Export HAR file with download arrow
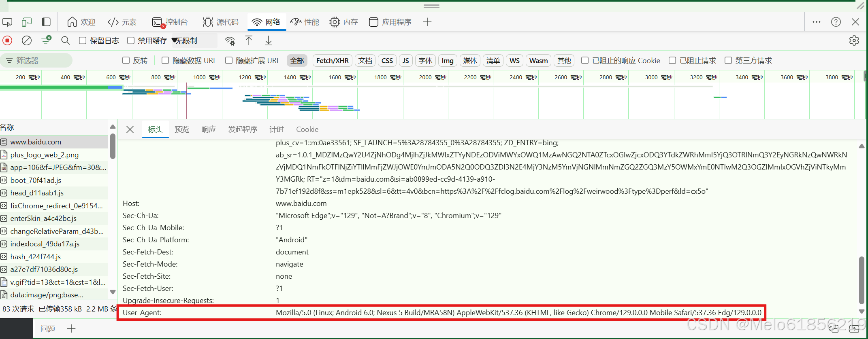Image resolution: width=868 pixels, height=339 pixels. click(269, 40)
